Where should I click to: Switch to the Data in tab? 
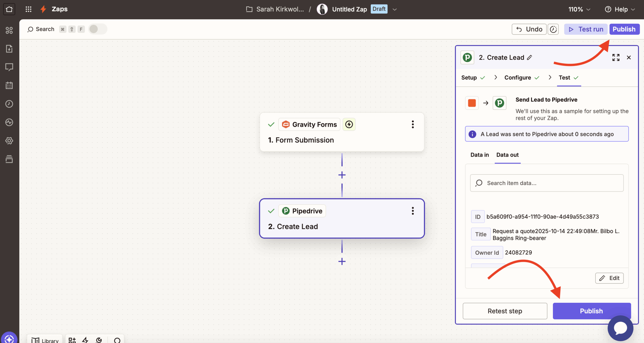pyautogui.click(x=479, y=155)
